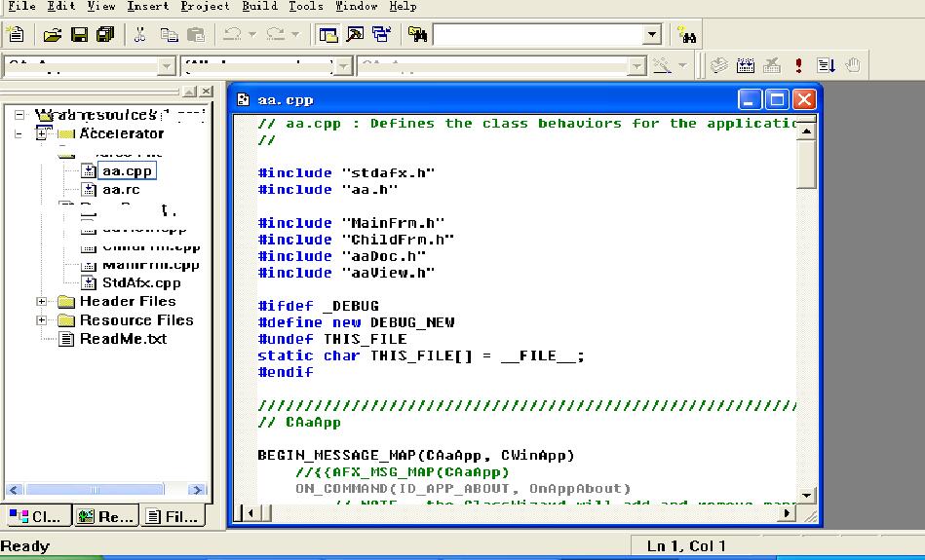Toggle the Output window toolbar button
The width and height of the screenshot is (925, 560).
(355, 35)
